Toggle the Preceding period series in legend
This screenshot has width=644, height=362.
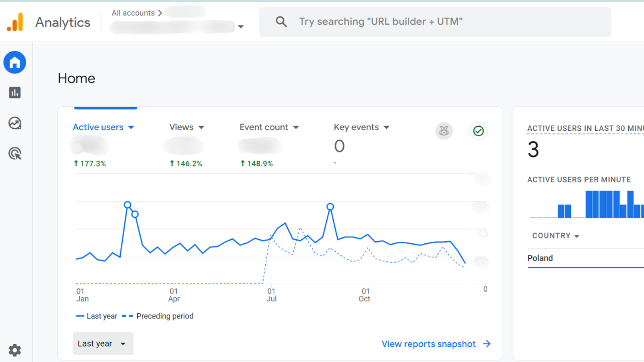coord(159,316)
